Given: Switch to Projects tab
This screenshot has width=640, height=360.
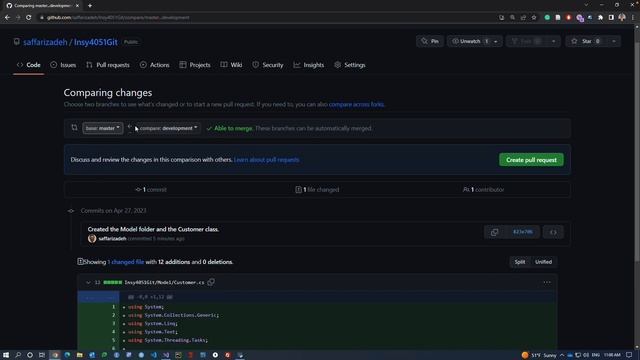Looking at the screenshot, I should (x=195, y=65).
